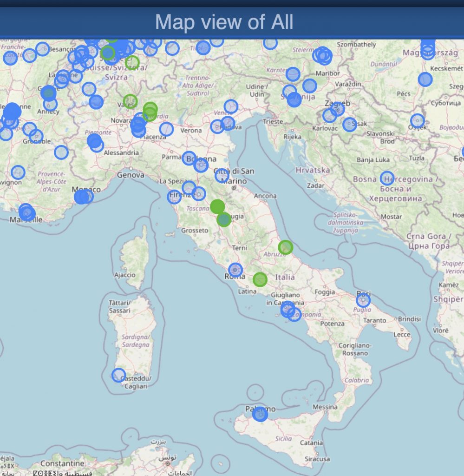Open the green ring marker at Varese
464x476 pixels.
[131, 101]
